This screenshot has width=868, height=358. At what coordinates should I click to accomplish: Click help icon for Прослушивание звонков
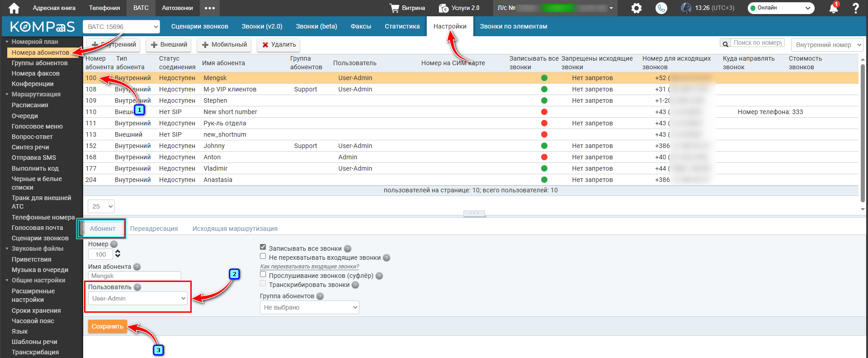tap(379, 276)
